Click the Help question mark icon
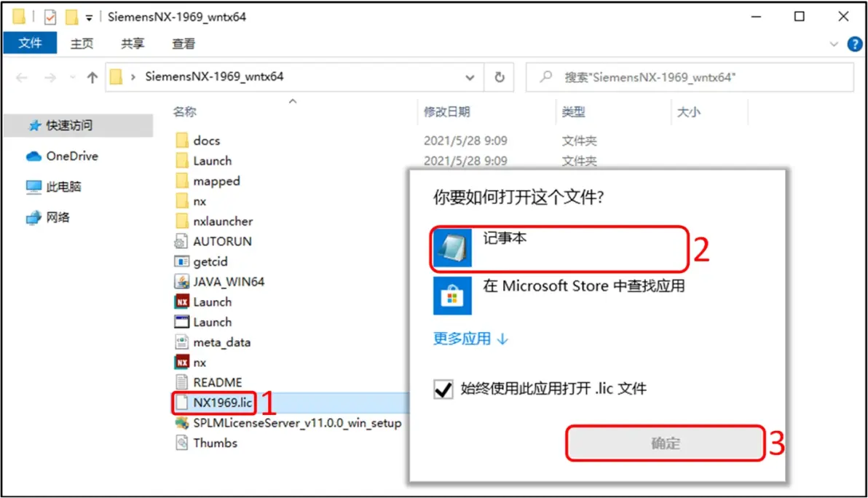868x498 pixels. coord(855,44)
